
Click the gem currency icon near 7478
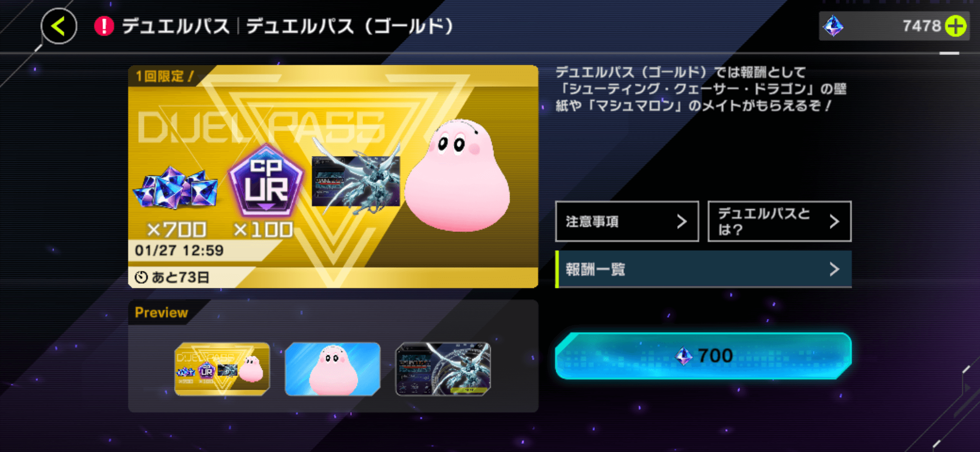[833, 26]
